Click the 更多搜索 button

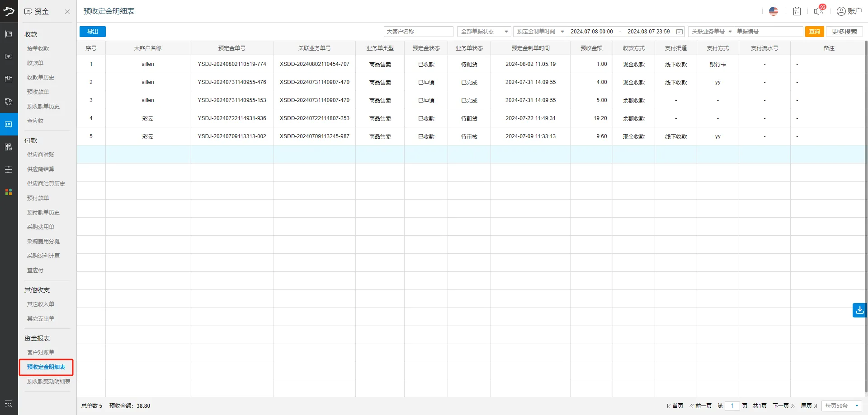pos(844,32)
